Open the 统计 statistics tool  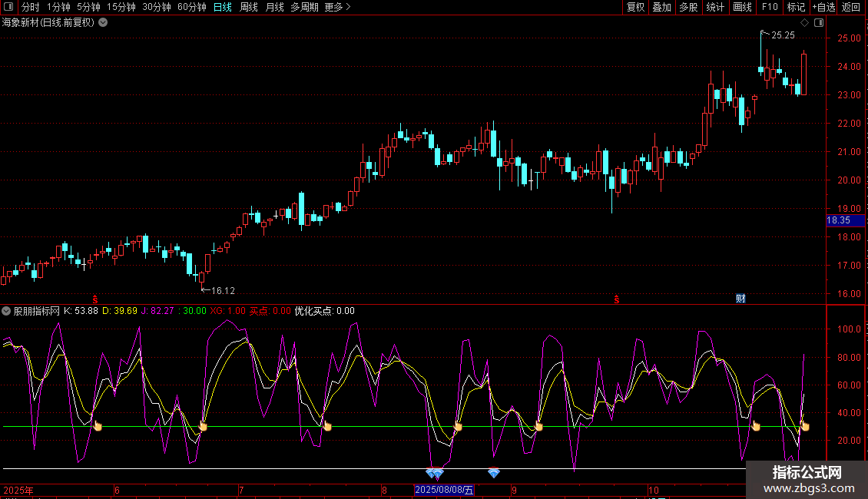[x=714, y=7]
